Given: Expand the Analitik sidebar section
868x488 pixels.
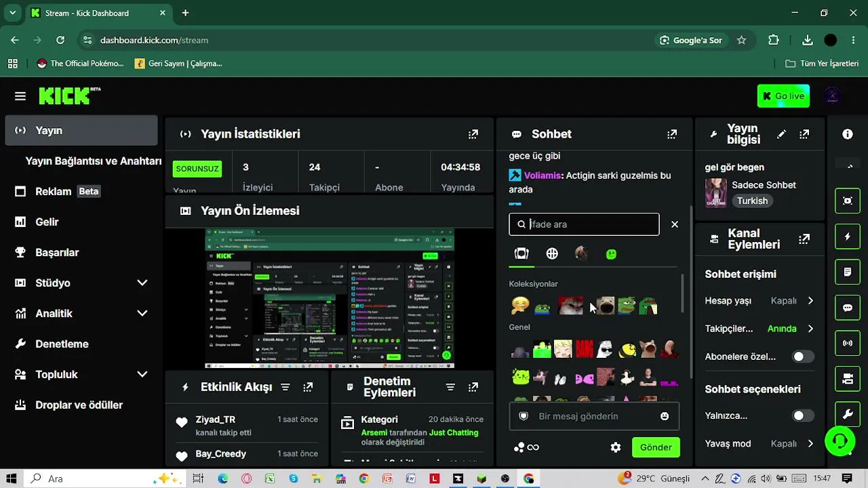Looking at the screenshot, I should tap(142, 313).
